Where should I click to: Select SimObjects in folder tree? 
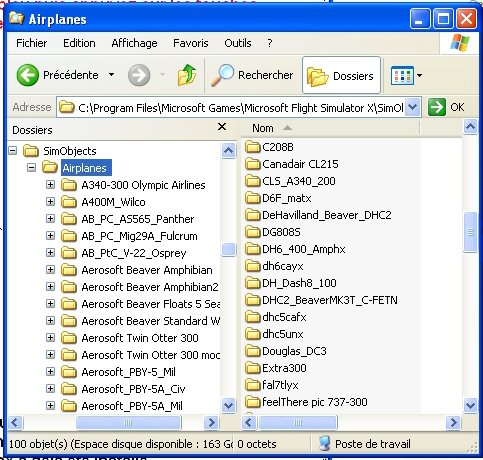pos(70,151)
